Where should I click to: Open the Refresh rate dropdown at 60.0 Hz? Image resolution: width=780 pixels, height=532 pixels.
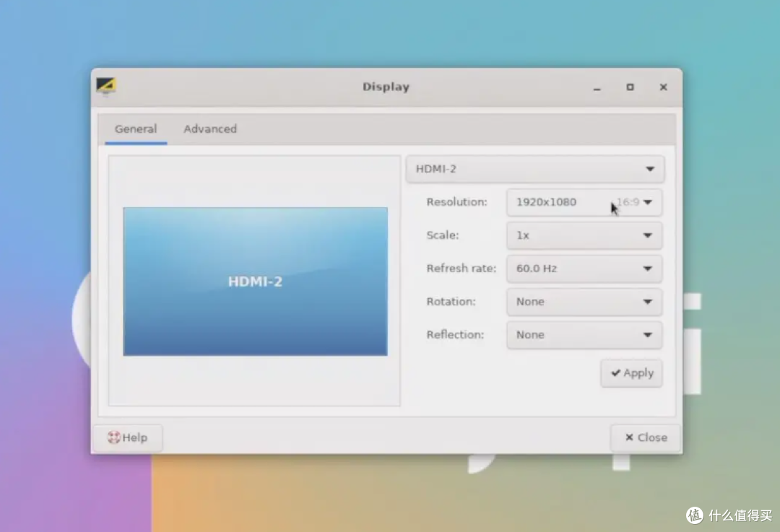[584, 269]
